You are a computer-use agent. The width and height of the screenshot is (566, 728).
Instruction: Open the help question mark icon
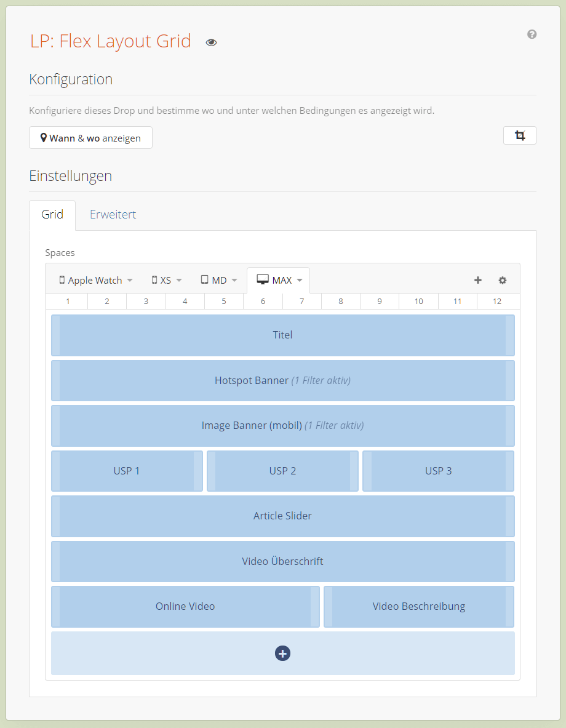(x=532, y=34)
